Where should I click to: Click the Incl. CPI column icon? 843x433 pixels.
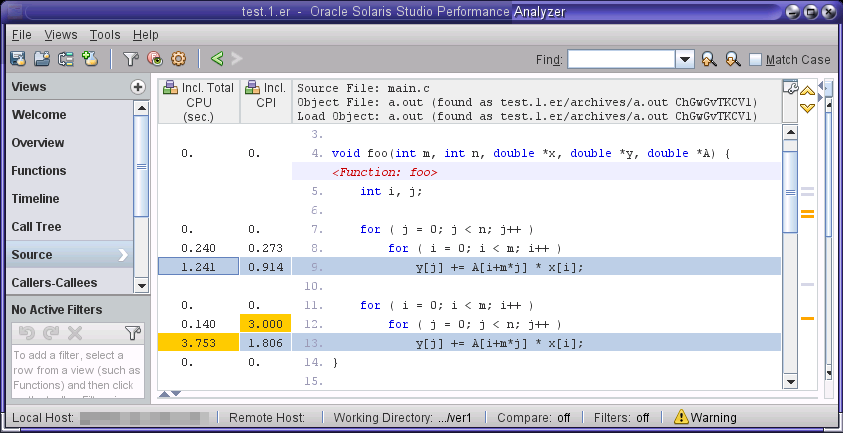click(x=253, y=88)
